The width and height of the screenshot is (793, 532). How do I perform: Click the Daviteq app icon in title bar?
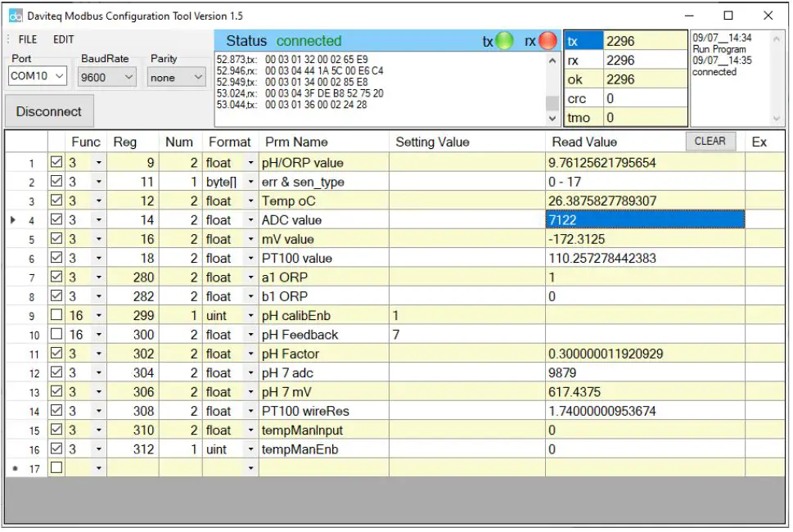pos(16,16)
